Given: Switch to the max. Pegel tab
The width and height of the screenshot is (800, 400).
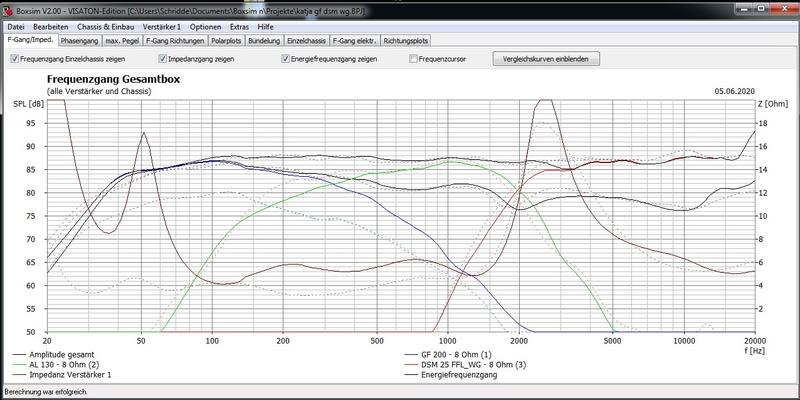Looking at the screenshot, I should click(122, 41).
